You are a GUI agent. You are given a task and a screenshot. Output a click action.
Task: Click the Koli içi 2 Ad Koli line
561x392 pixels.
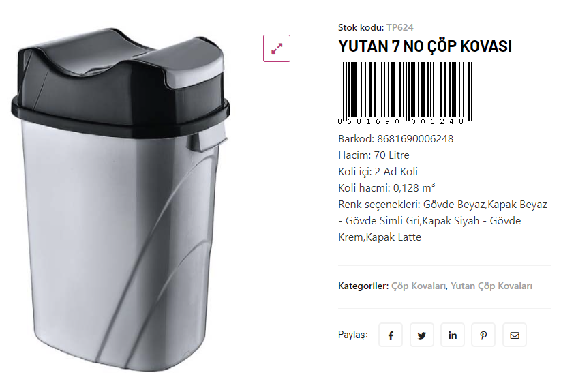(378, 172)
